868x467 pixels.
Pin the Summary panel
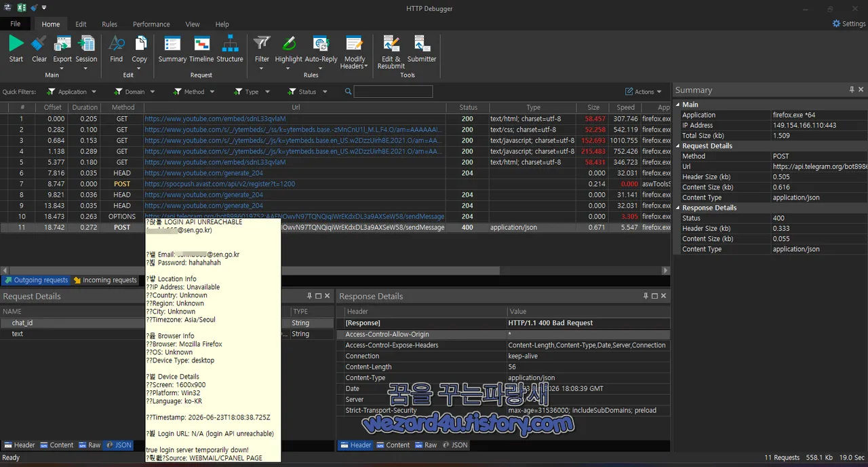click(852, 90)
